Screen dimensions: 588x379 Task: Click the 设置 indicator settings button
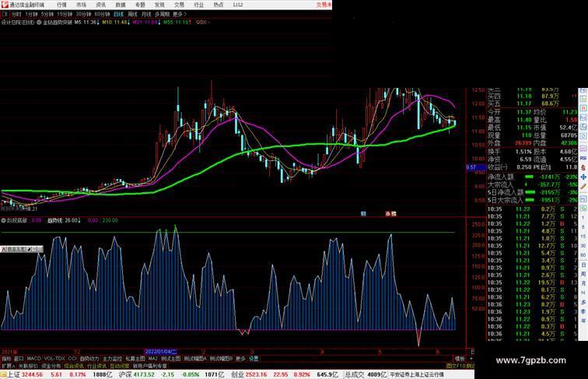(x=254, y=359)
